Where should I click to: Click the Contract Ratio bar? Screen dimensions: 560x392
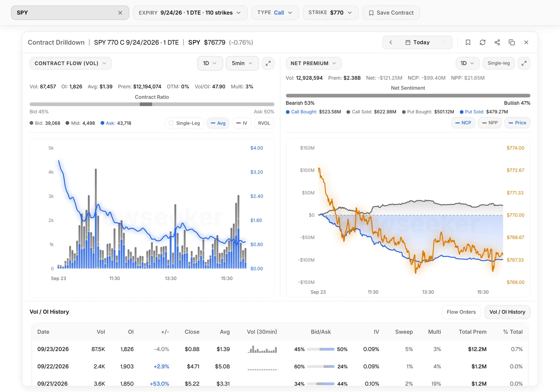[x=152, y=104]
